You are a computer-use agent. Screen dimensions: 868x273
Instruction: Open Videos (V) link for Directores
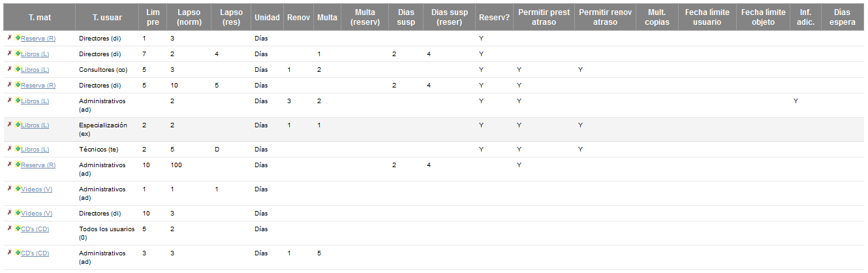[37, 214]
